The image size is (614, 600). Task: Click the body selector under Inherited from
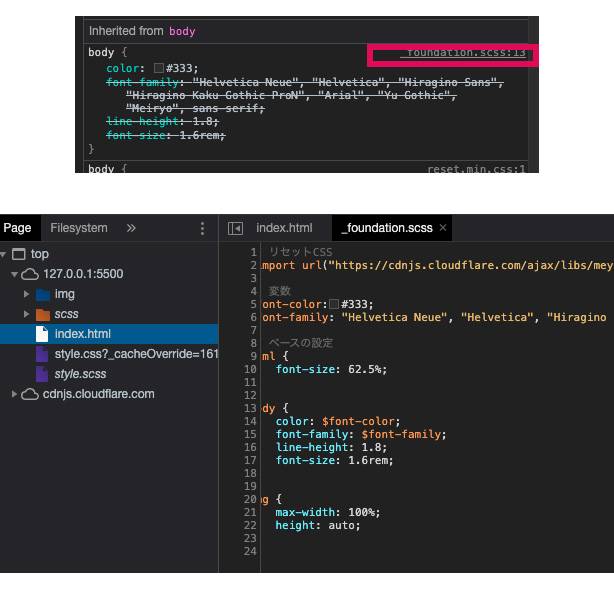coord(101,52)
